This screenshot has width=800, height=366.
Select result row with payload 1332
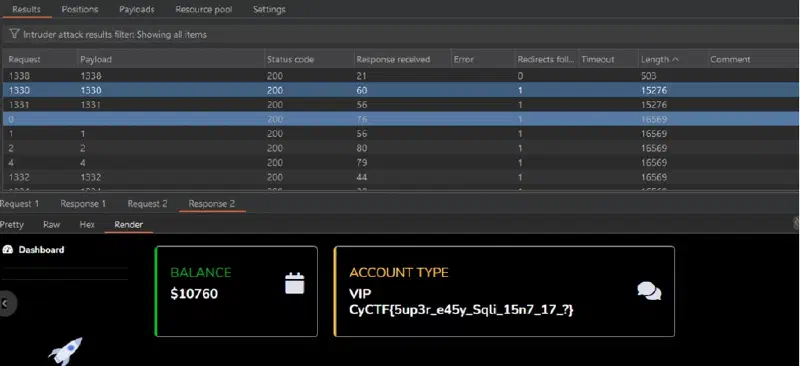[x=401, y=178]
